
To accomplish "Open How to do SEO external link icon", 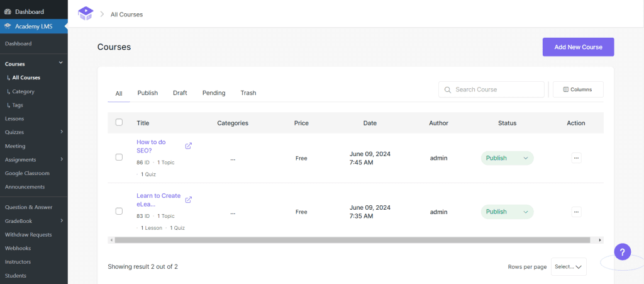I will [x=189, y=146].
